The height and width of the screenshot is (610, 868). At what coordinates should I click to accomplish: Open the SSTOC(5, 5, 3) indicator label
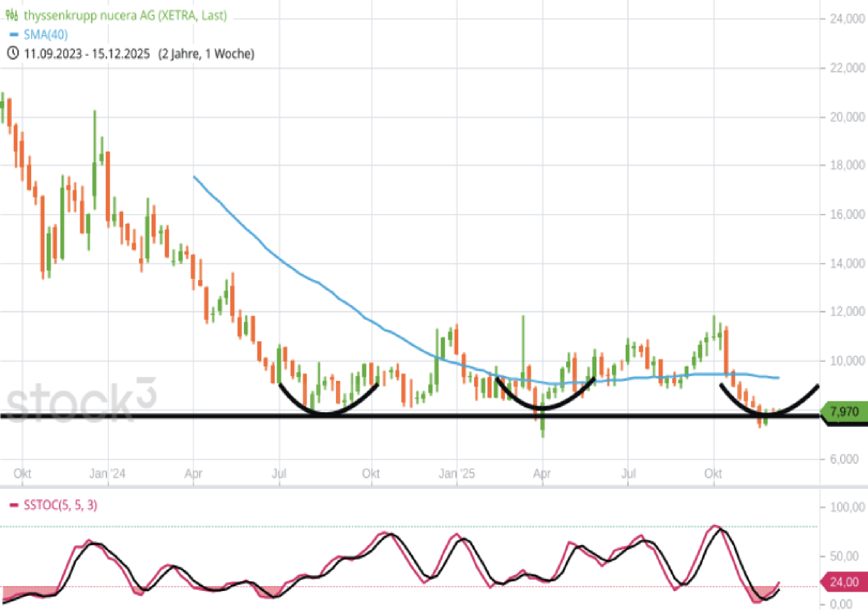pos(60,505)
